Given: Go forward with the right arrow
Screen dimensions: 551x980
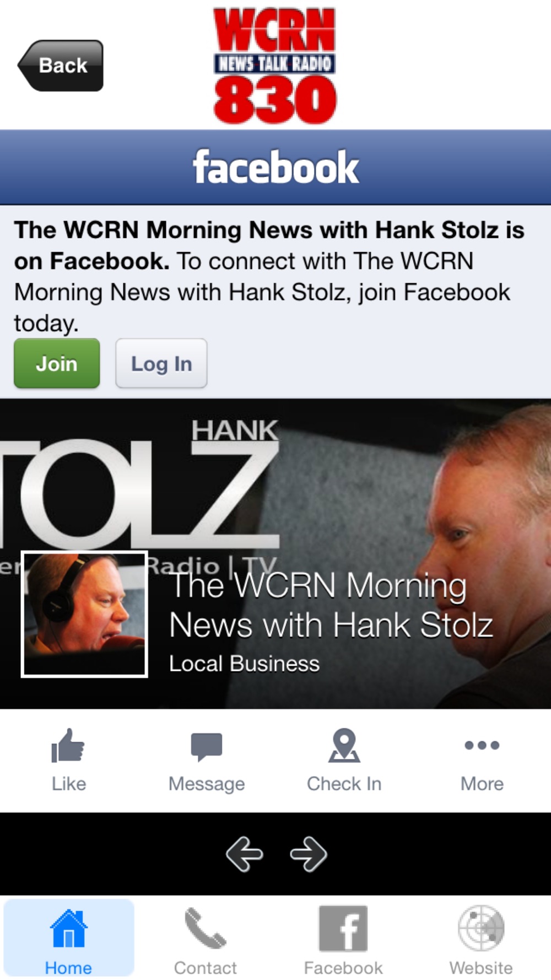Looking at the screenshot, I should pos(309,854).
